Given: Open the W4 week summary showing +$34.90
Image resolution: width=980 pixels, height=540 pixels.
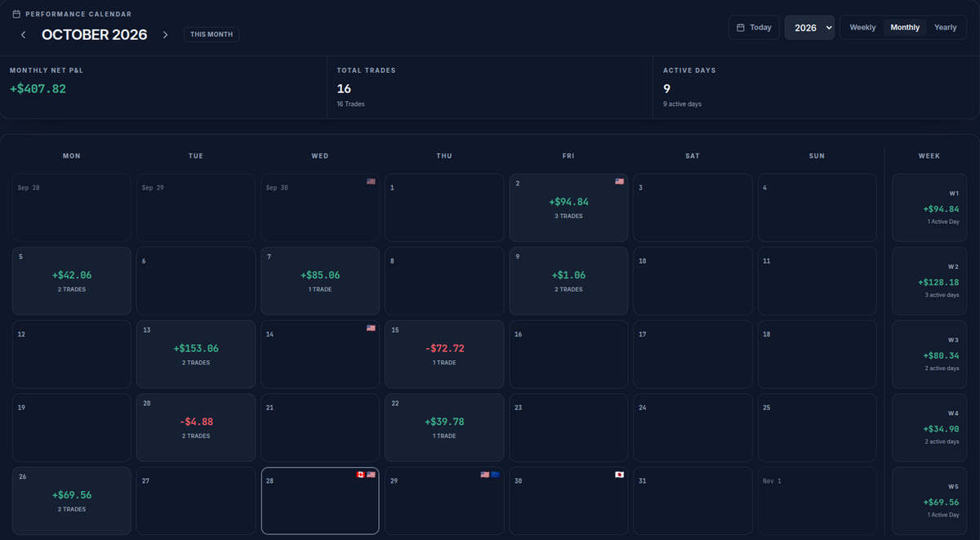Looking at the screenshot, I should [x=929, y=428].
